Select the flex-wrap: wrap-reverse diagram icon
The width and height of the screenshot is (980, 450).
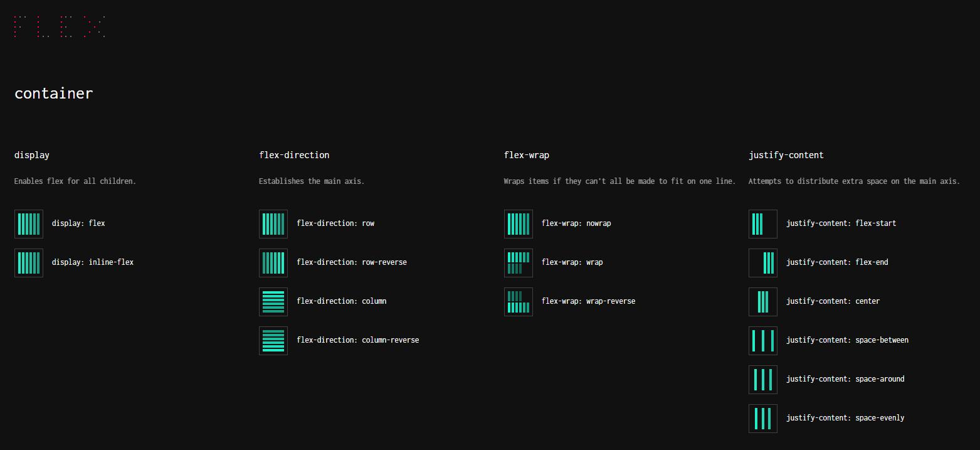pos(518,301)
